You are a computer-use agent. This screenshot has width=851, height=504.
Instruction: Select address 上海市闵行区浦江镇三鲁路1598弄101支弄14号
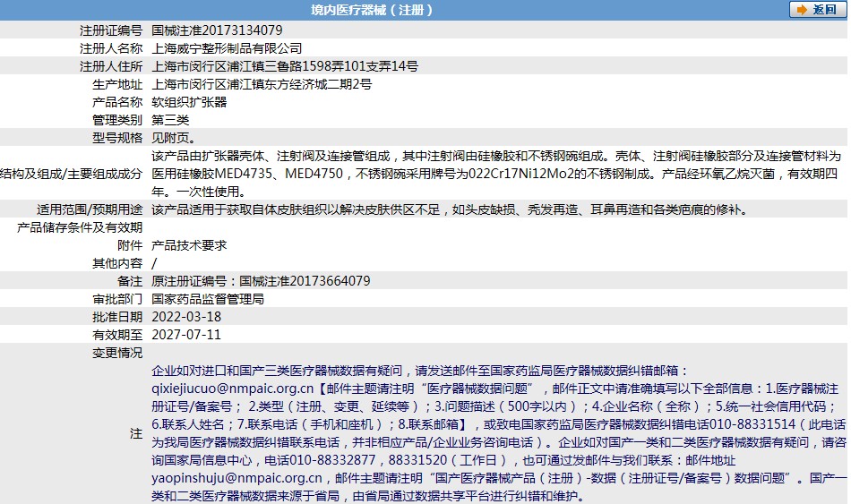(x=285, y=66)
